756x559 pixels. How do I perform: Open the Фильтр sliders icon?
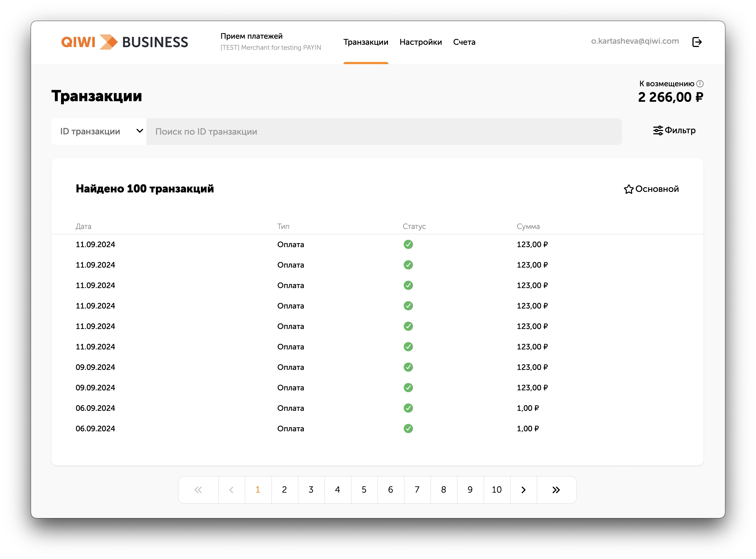(658, 130)
